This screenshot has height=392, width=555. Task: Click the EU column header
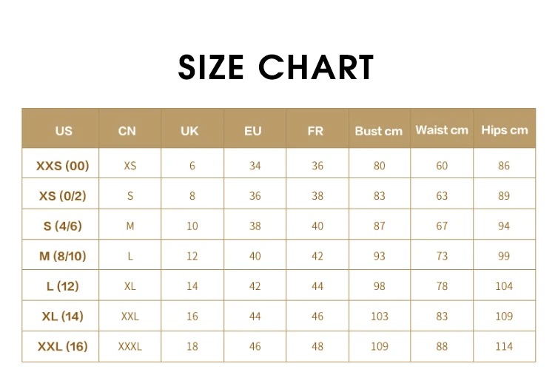[253, 131]
